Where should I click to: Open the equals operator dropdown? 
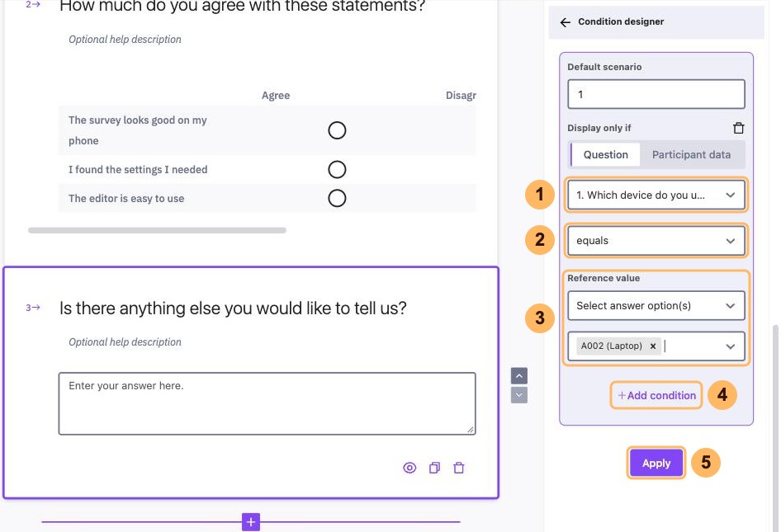[656, 241]
